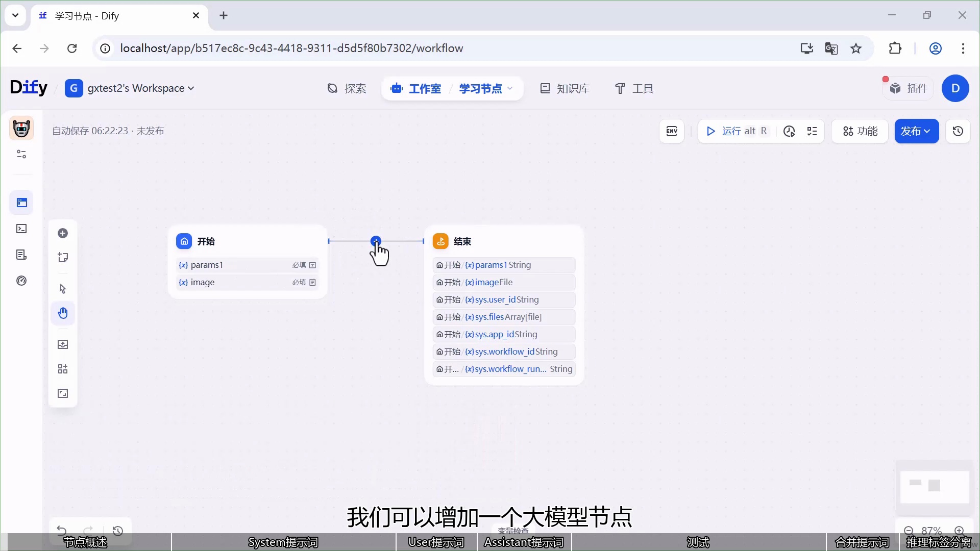Open the monitoring gauge icon in sidebar

(x=21, y=281)
